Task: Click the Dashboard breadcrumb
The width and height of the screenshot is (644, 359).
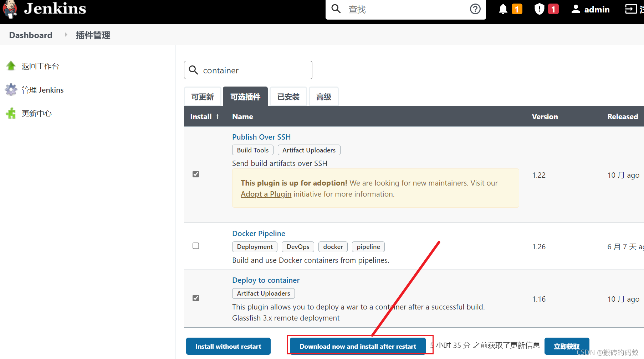Action: 31,35
